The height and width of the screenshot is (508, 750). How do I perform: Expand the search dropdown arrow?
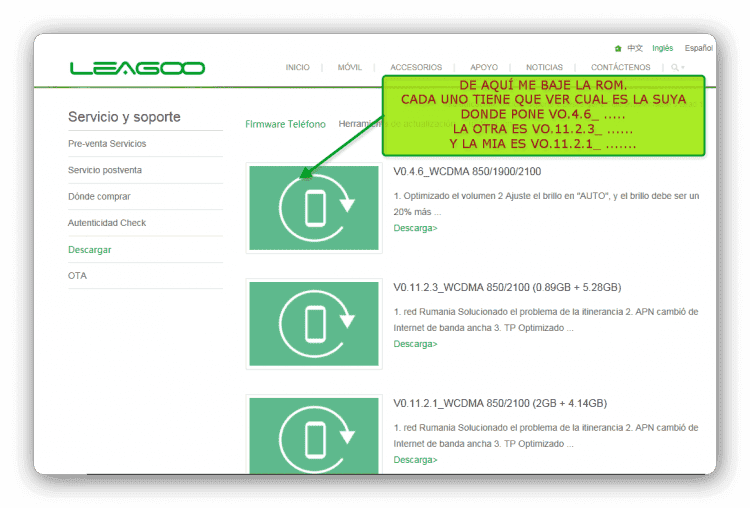683,67
